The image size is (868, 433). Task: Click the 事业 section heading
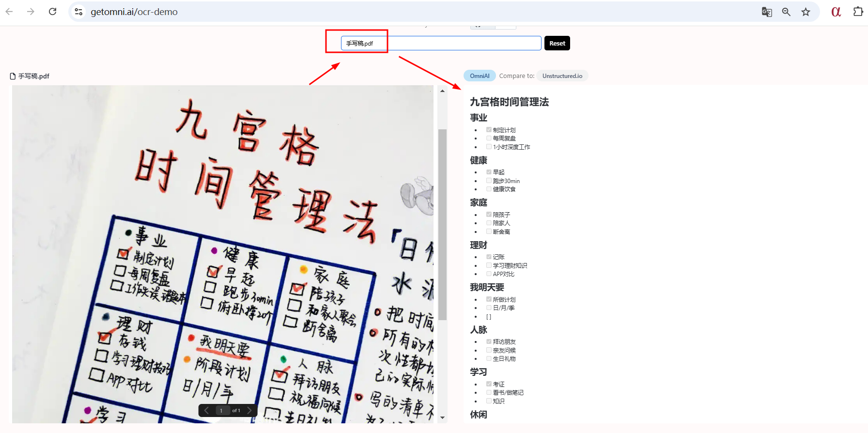point(479,117)
